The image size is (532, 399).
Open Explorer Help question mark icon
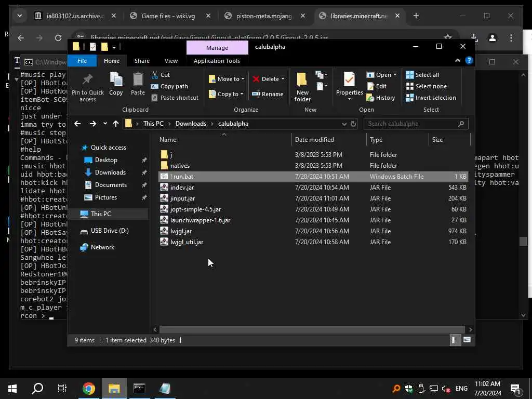[x=469, y=60]
